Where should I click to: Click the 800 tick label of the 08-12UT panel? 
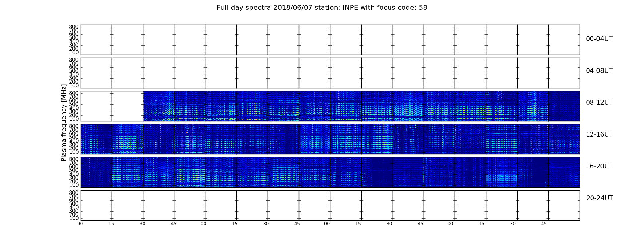click(74, 93)
